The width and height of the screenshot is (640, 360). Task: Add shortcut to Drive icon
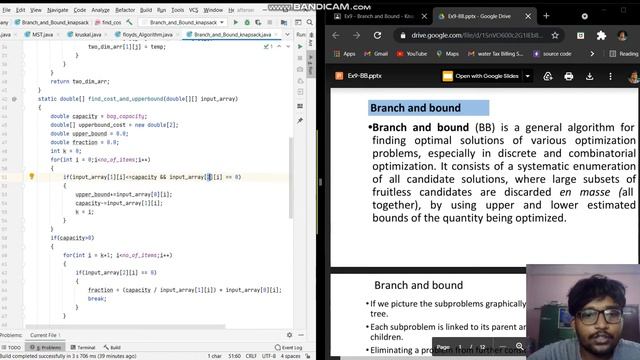click(548, 76)
